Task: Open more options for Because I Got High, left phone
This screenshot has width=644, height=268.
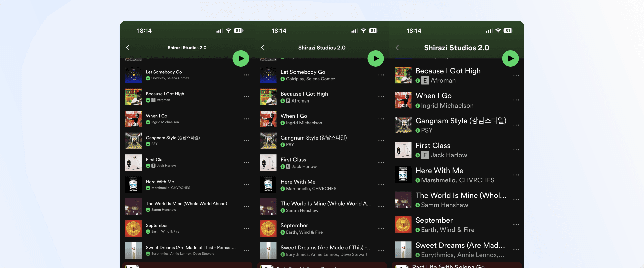Action: pyautogui.click(x=246, y=97)
